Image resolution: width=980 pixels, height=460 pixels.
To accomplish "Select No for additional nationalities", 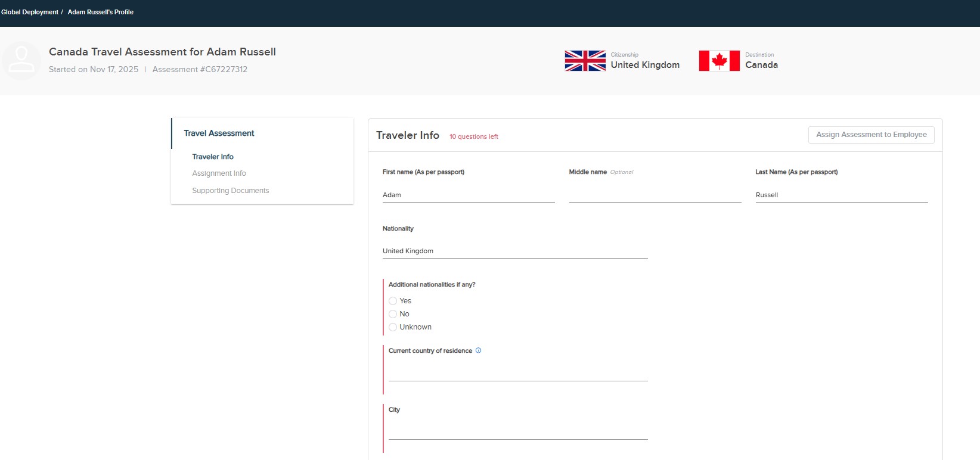I will tap(393, 314).
